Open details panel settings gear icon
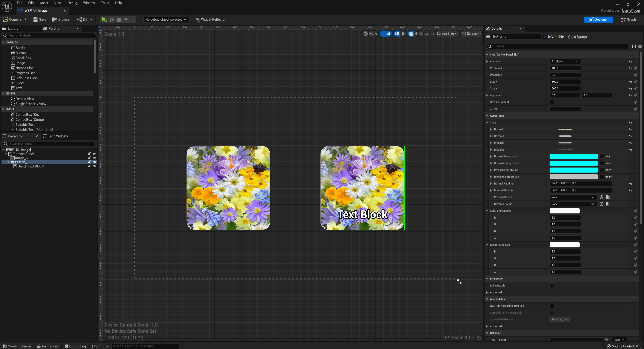 [x=640, y=47]
